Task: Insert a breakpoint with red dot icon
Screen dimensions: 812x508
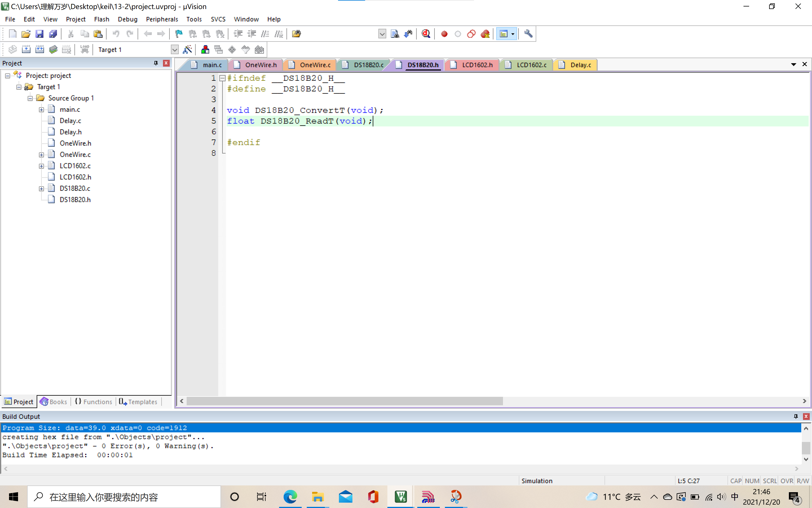Action: coord(444,34)
